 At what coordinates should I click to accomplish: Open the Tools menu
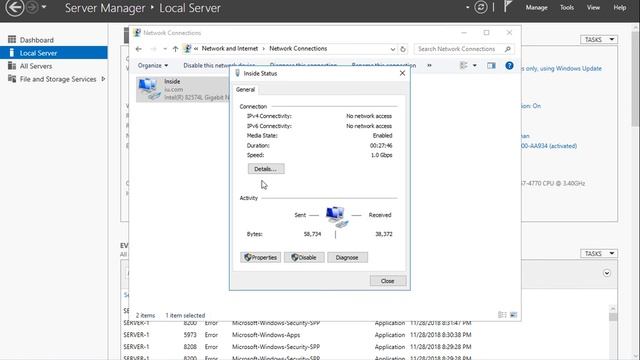[567, 7]
